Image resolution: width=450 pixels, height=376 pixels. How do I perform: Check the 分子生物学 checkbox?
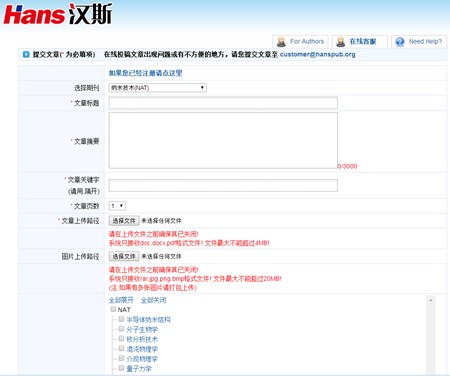(121, 329)
